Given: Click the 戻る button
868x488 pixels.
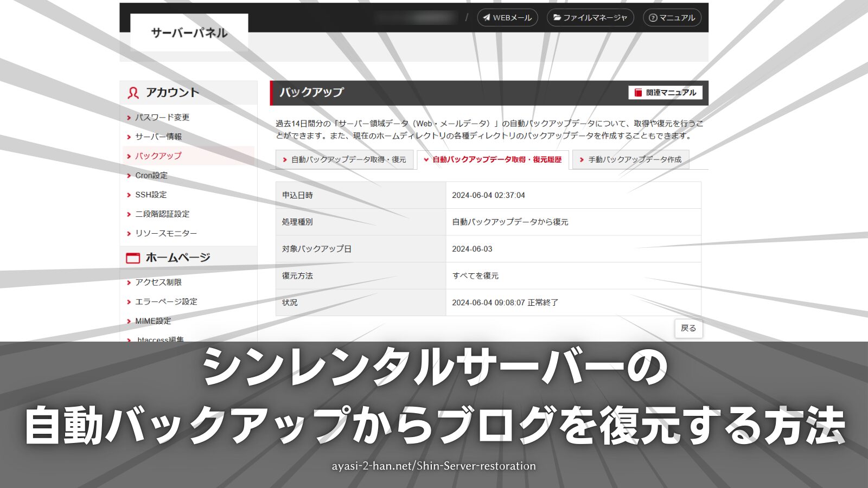Looking at the screenshot, I should [x=688, y=328].
